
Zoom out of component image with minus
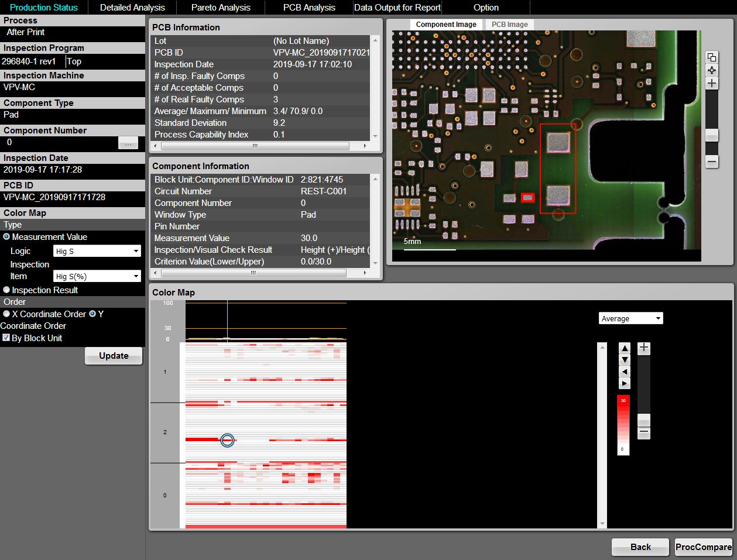tap(711, 161)
